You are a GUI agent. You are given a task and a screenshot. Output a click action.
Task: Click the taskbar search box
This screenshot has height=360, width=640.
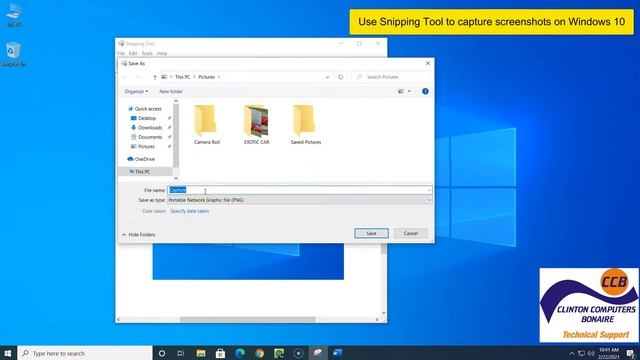[85, 353]
